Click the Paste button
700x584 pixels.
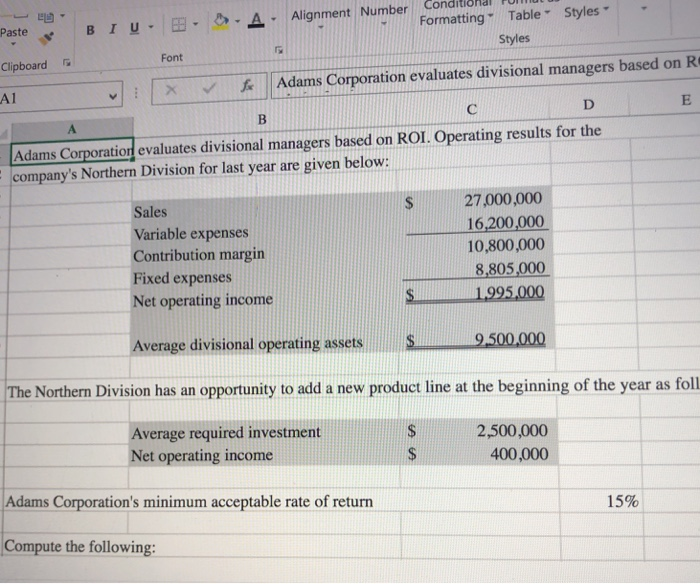tap(13, 33)
